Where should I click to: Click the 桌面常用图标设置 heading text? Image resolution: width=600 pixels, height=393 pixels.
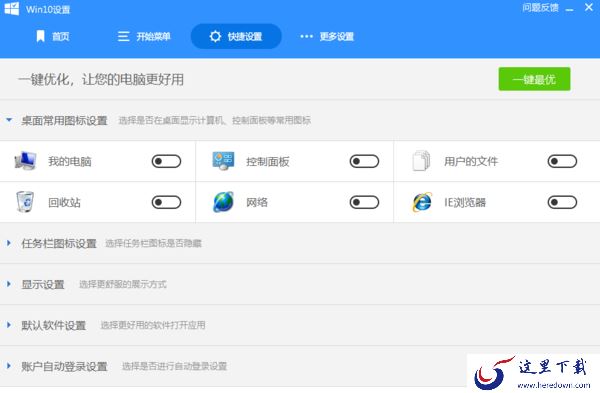(x=64, y=121)
